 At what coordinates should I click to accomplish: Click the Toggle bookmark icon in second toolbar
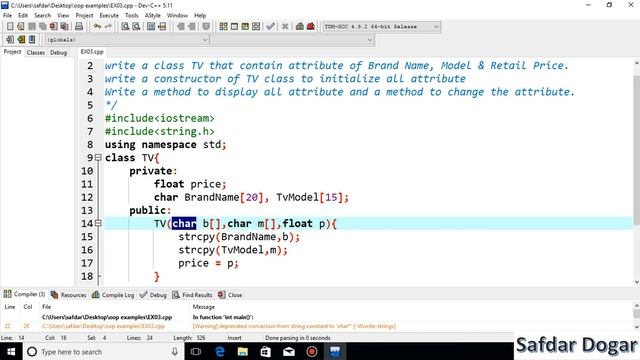tap(21, 40)
